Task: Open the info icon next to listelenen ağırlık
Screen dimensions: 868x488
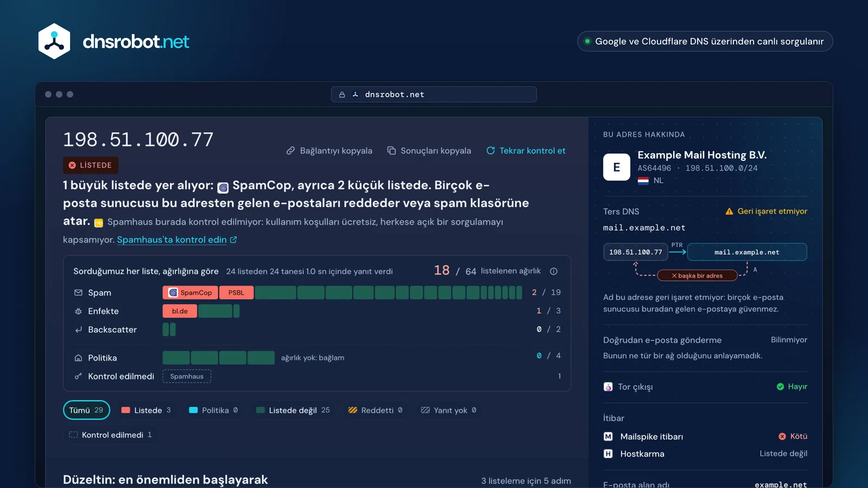Action: tap(554, 271)
